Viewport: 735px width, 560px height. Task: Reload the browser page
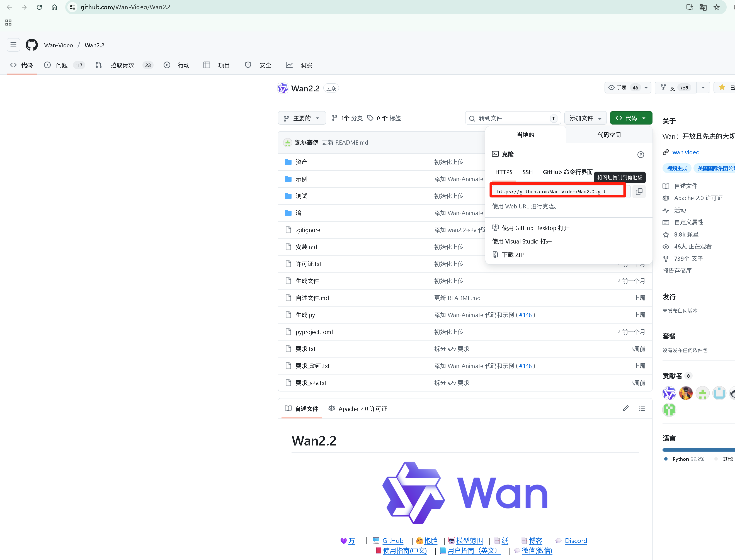click(39, 7)
